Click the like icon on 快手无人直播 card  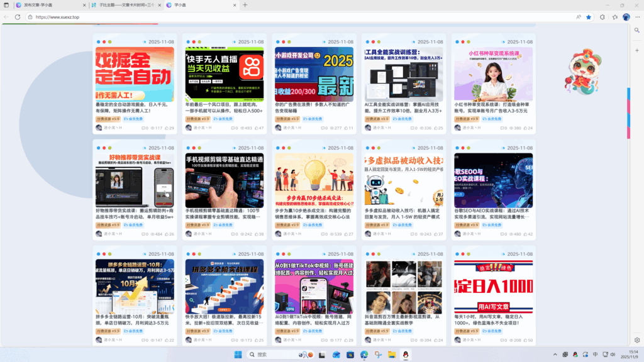point(255,128)
